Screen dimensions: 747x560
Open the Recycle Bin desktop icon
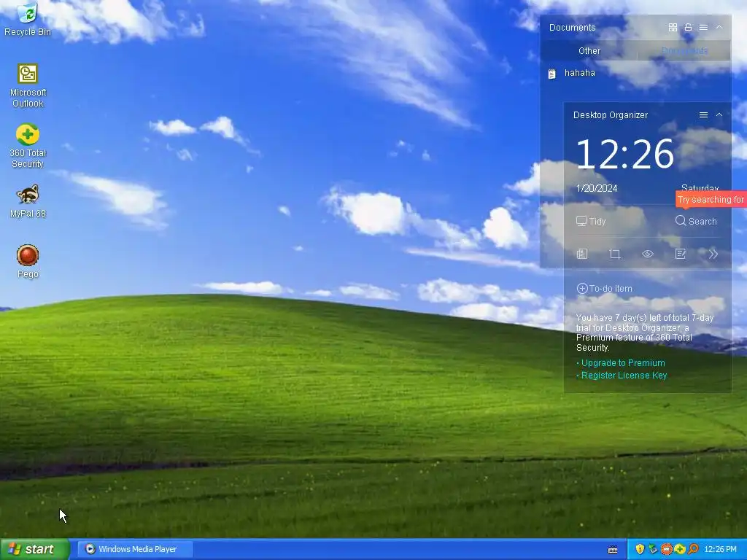tap(27, 20)
